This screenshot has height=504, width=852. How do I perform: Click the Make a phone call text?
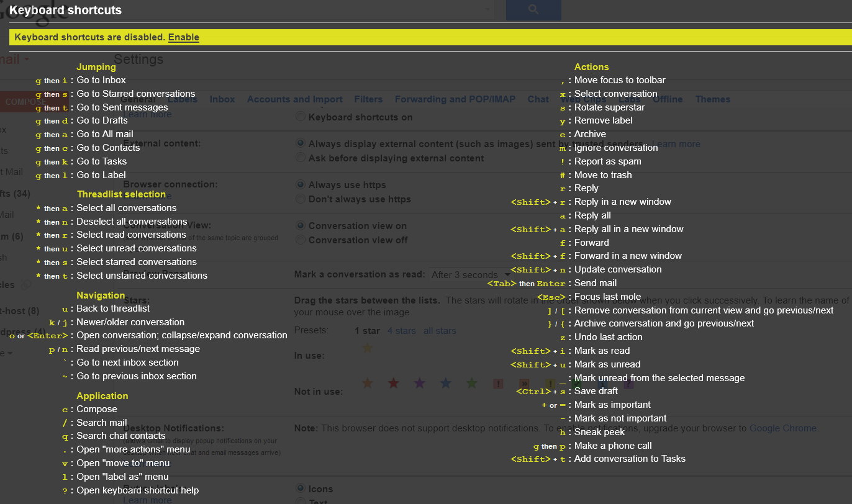(613, 446)
